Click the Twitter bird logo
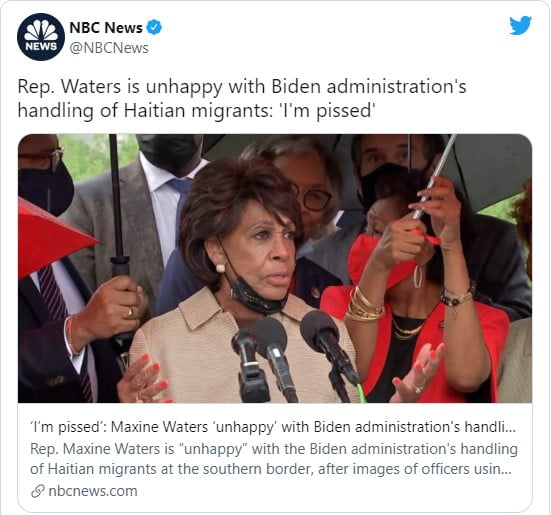This screenshot has height=515, width=551. tap(520, 25)
